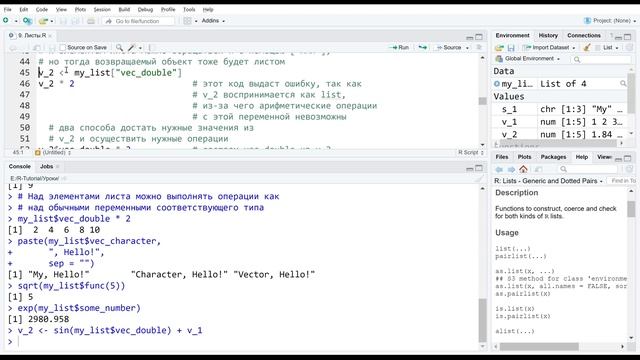Open the new file type dropdown arrow
Image resolution: width=640 pixels, height=360 pixels.
(x=16, y=21)
